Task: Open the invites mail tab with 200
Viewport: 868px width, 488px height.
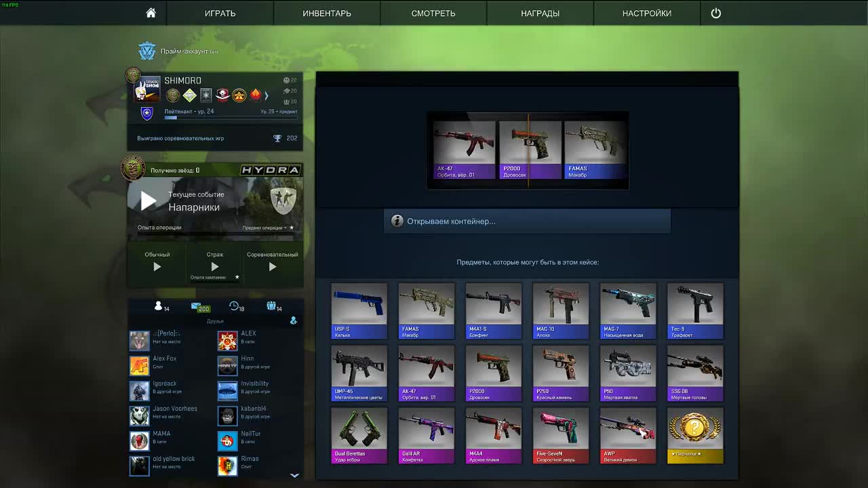Action: pyautogui.click(x=200, y=307)
